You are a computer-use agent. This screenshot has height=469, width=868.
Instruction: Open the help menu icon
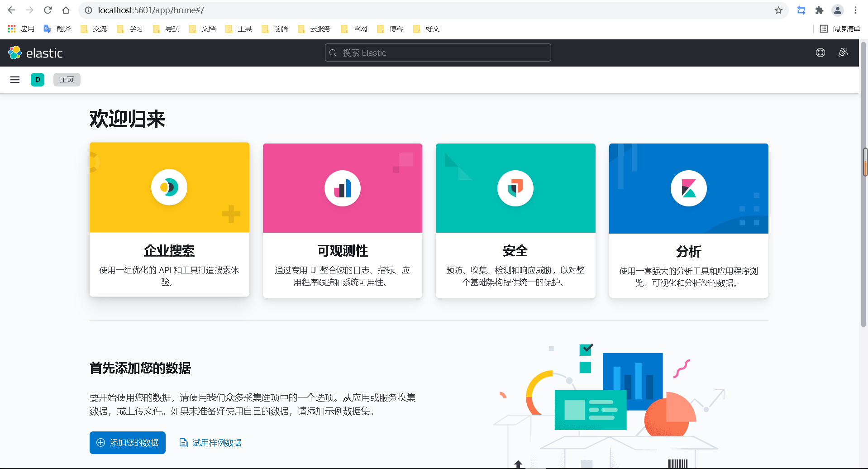[x=820, y=53]
